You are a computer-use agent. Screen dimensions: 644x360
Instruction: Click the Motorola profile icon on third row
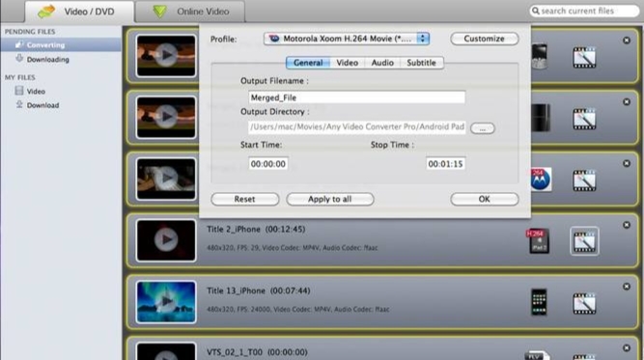(x=541, y=180)
